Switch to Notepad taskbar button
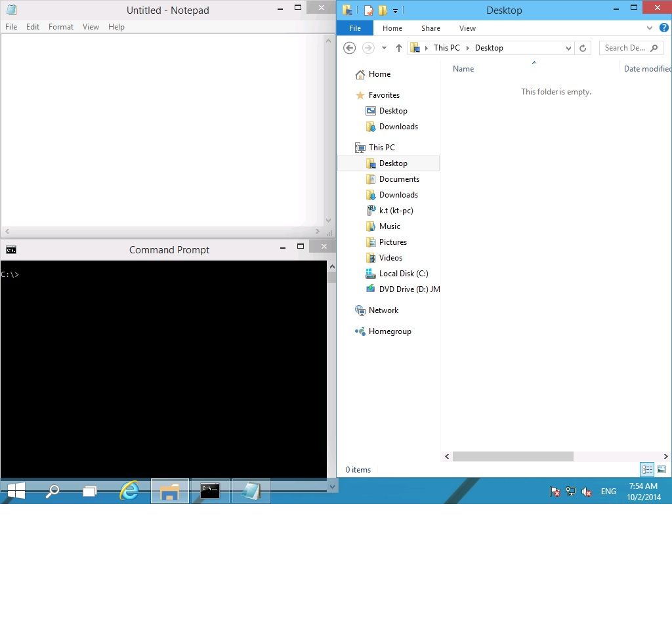 click(251, 491)
